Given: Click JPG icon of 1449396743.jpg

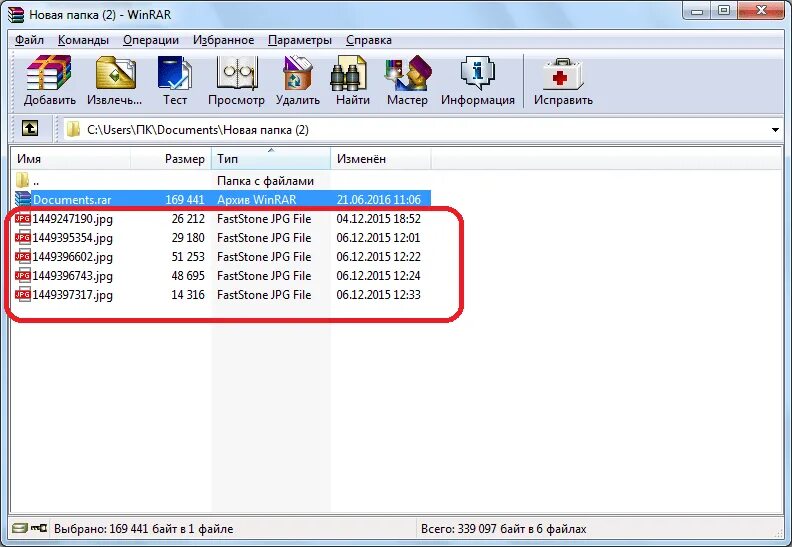Looking at the screenshot, I should click(23, 276).
